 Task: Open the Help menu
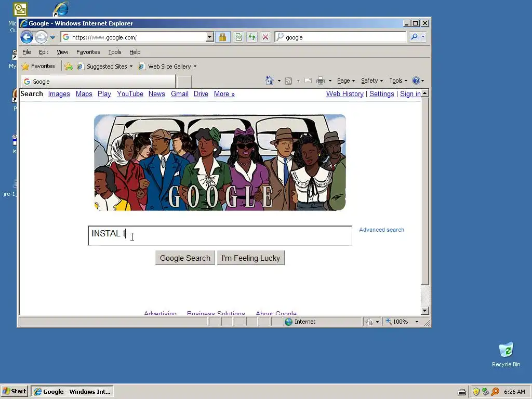pos(135,52)
